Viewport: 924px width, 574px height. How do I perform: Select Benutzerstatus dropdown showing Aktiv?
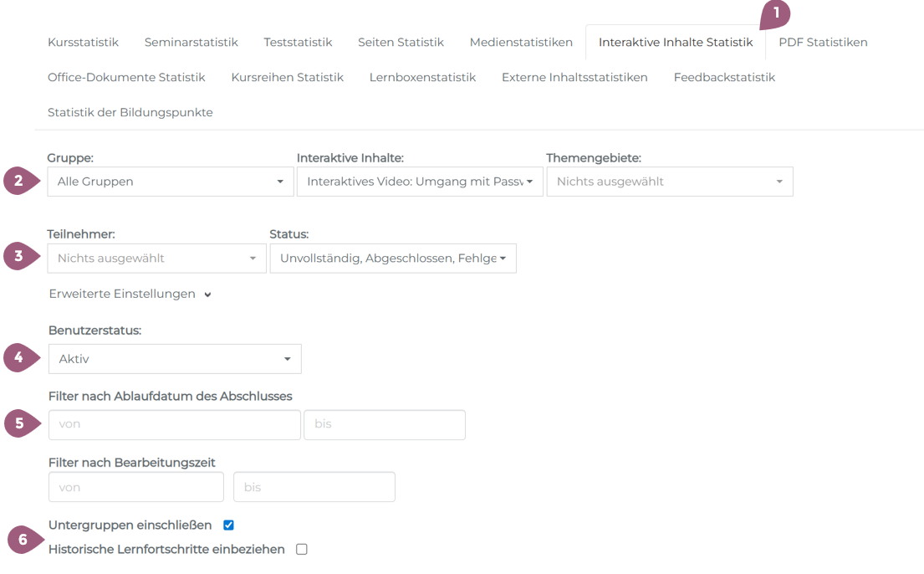pyautogui.click(x=175, y=359)
